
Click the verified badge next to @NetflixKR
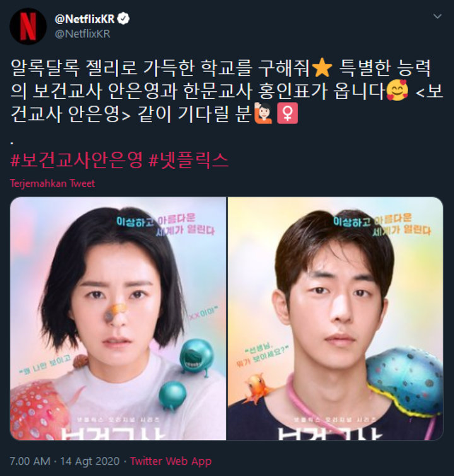click(124, 19)
